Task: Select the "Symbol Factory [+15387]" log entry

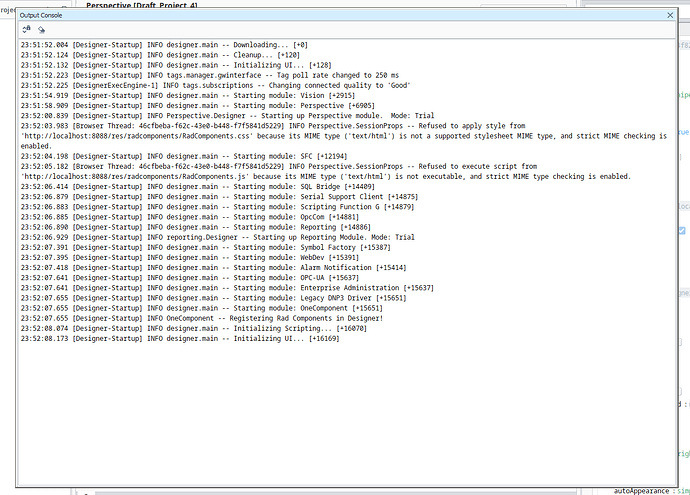Action: pos(206,247)
